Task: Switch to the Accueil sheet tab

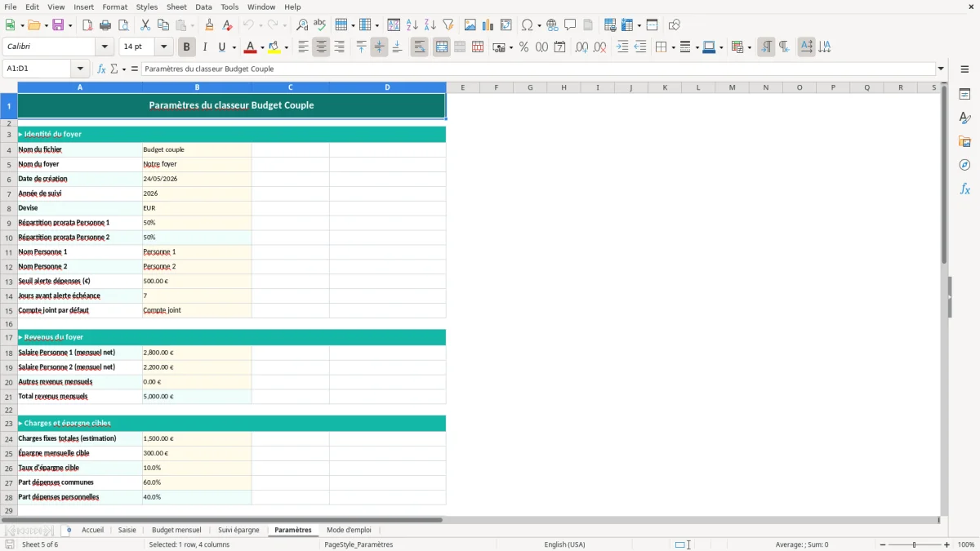Action: [92, 531]
